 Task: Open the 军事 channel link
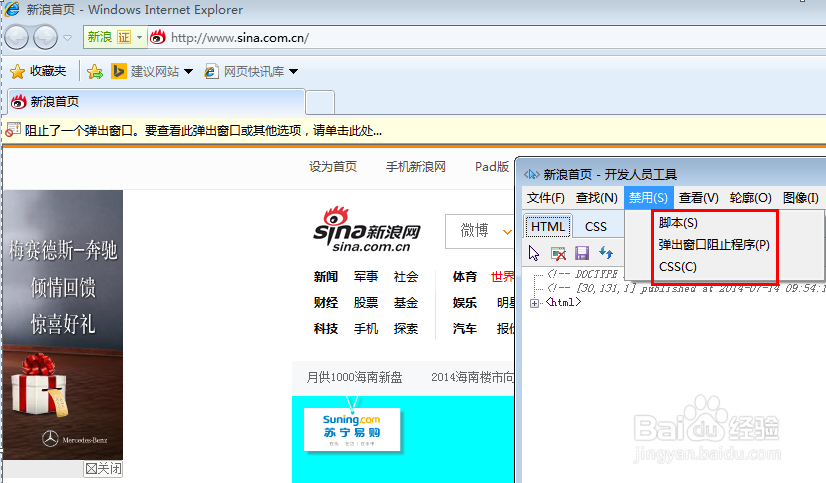click(x=366, y=277)
